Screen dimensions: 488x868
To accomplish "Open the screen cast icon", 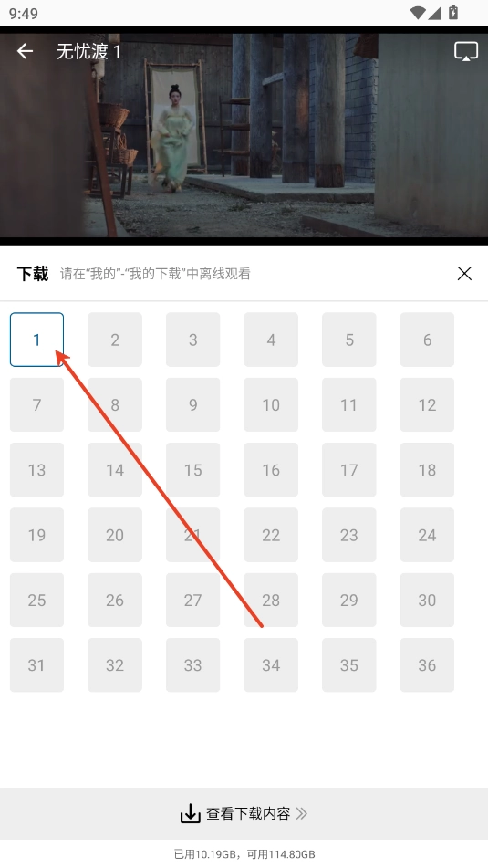I will tap(466, 51).
